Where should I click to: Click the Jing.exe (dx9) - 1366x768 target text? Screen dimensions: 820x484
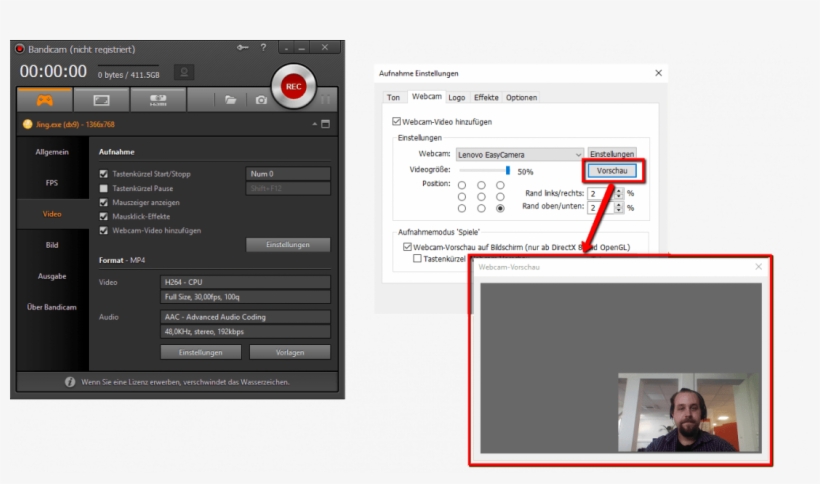[x=75, y=124]
